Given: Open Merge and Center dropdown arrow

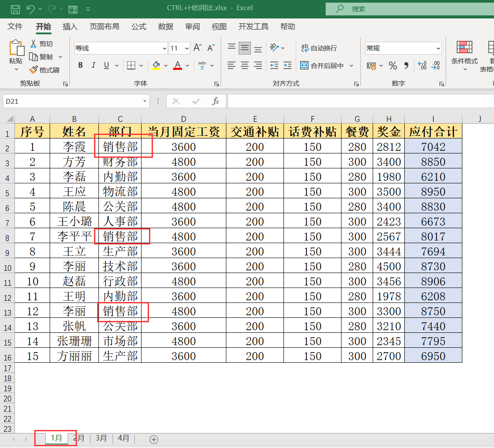Looking at the screenshot, I should pyautogui.click(x=351, y=66).
